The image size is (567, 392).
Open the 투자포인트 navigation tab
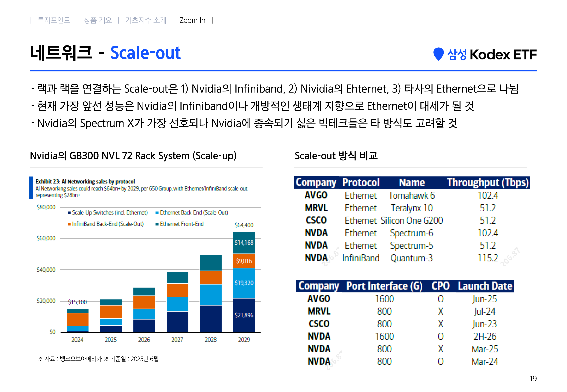(54, 20)
